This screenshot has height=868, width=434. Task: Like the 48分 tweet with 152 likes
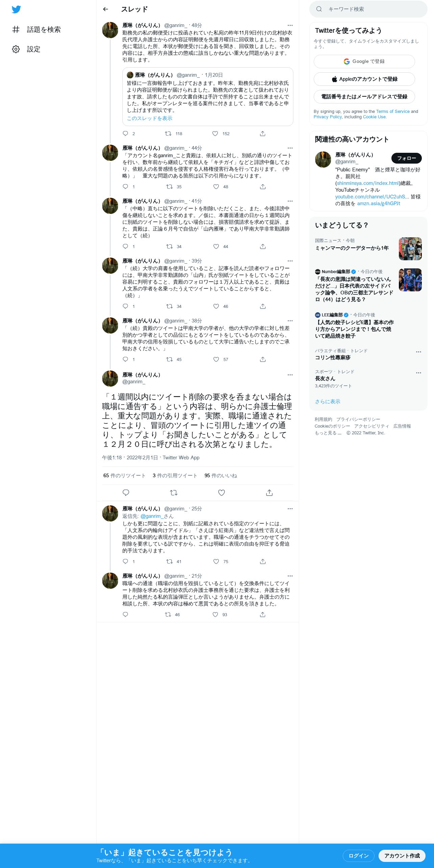215,134
